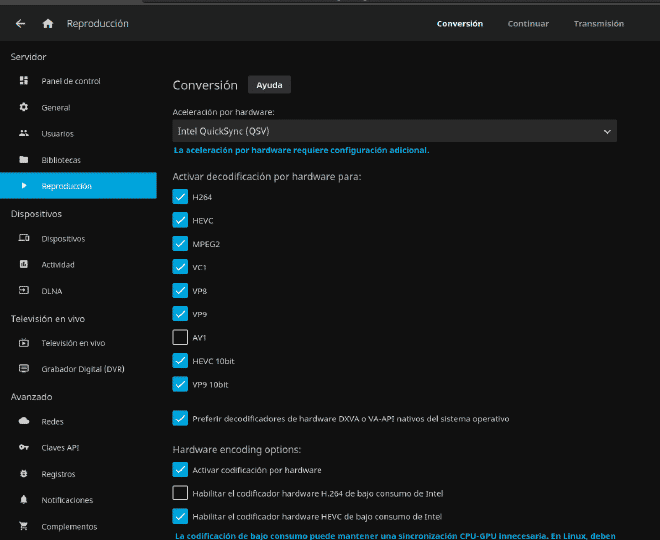Open Televisión en vivo sidebar entry
660x540 pixels.
coord(78,343)
